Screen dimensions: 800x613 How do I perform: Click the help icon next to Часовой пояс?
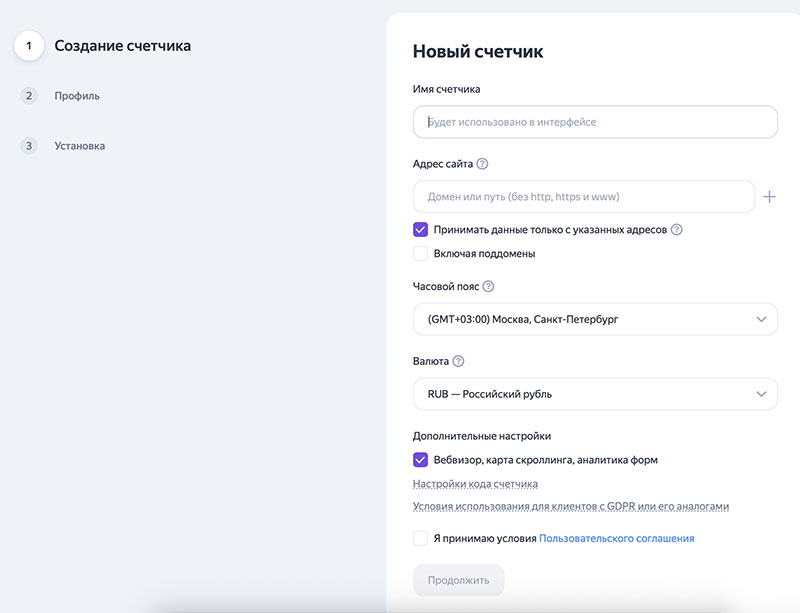tap(488, 286)
